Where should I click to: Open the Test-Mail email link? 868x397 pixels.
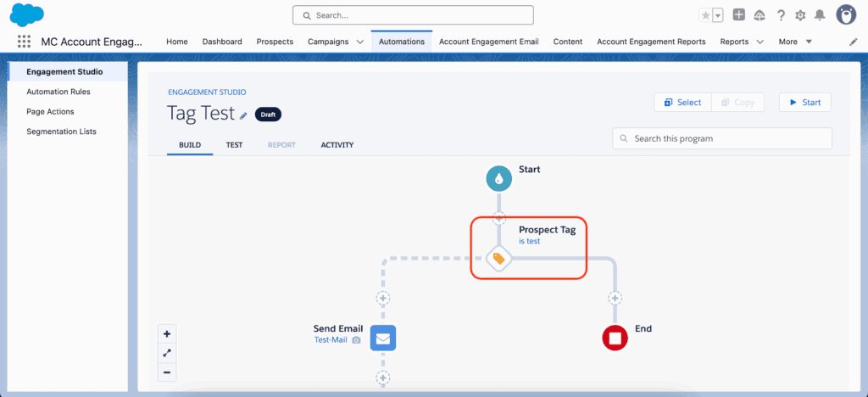(x=331, y=340)
